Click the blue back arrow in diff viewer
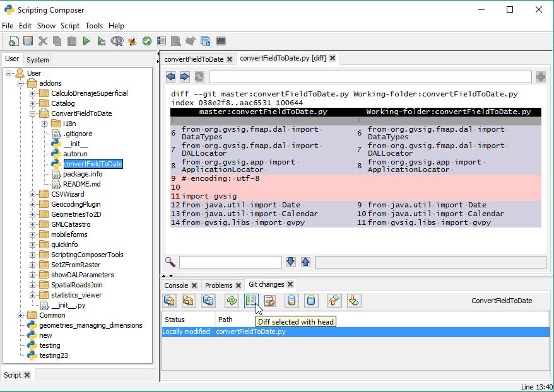Viewport: 554px width, 392px height. 170,77
